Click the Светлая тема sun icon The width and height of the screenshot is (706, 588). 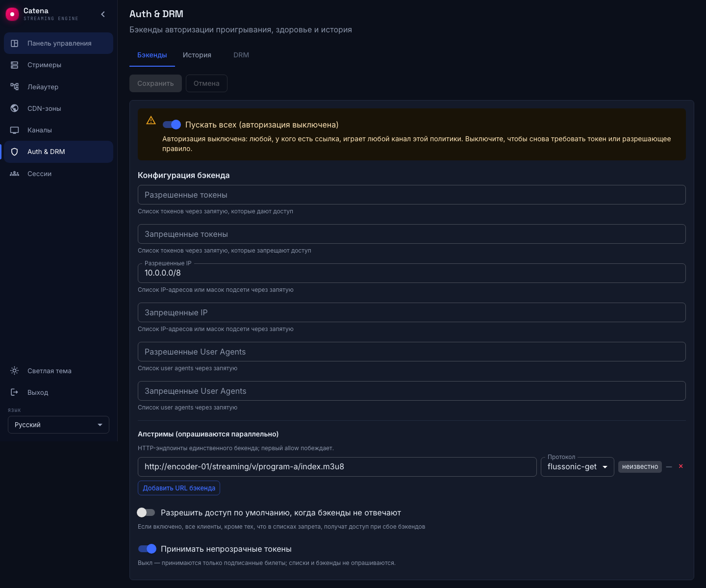tap(15, 371)
